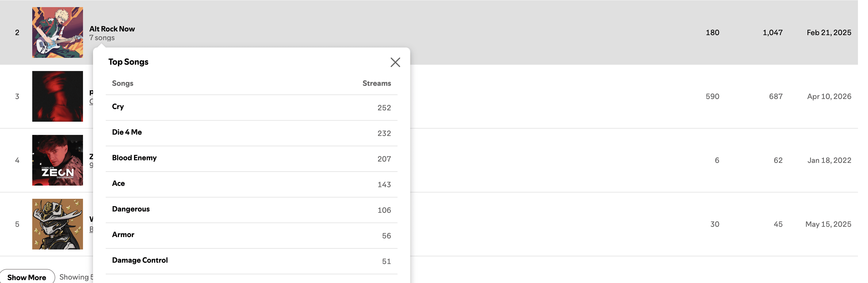
Task: Select the Ace song row
Action: click(x=251, y=185)
